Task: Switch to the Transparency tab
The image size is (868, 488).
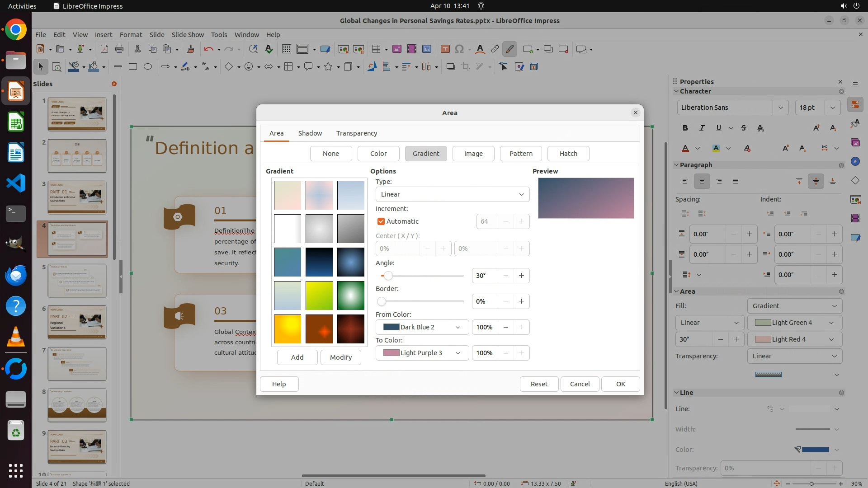Action: tap(356, 133)
